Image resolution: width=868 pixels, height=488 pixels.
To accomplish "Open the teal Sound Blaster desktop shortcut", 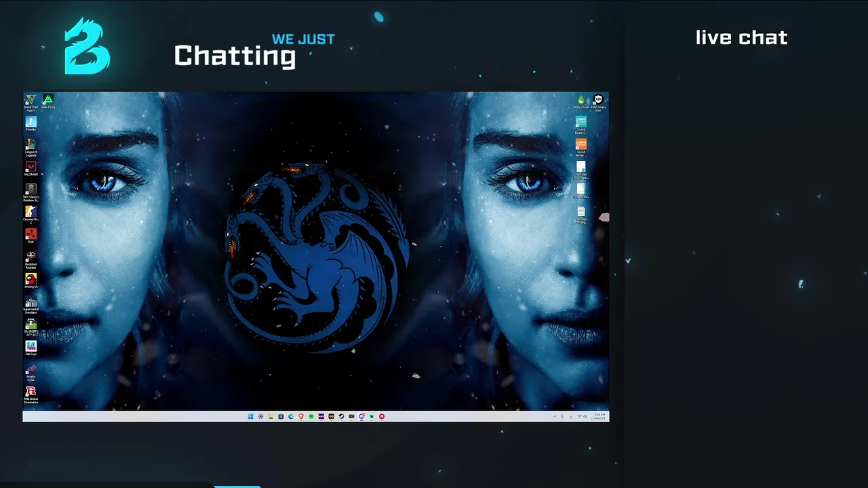I will coord(580,124).
